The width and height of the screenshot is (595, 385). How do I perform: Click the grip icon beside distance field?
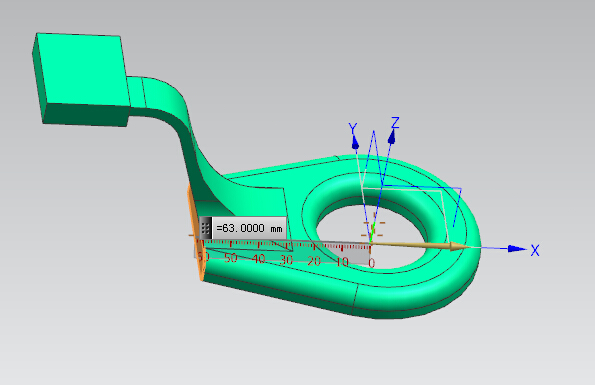point(205,228)
